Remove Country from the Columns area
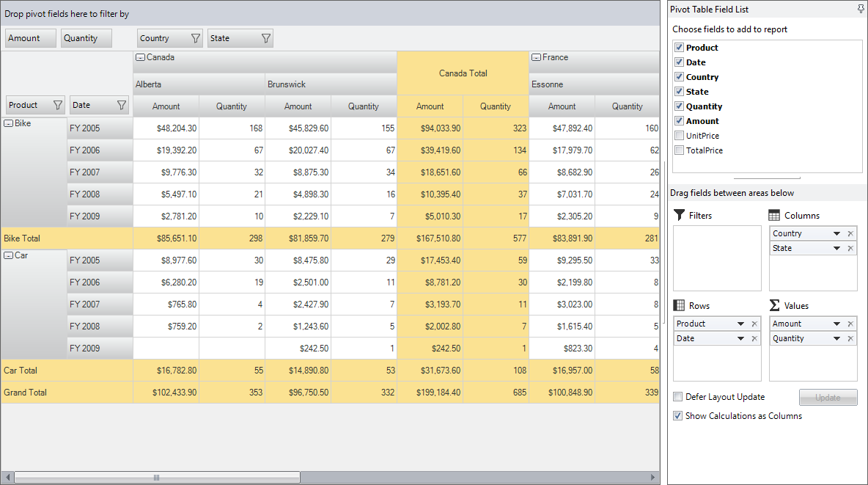This screenshot has width=868, height=485. point(851,233)
